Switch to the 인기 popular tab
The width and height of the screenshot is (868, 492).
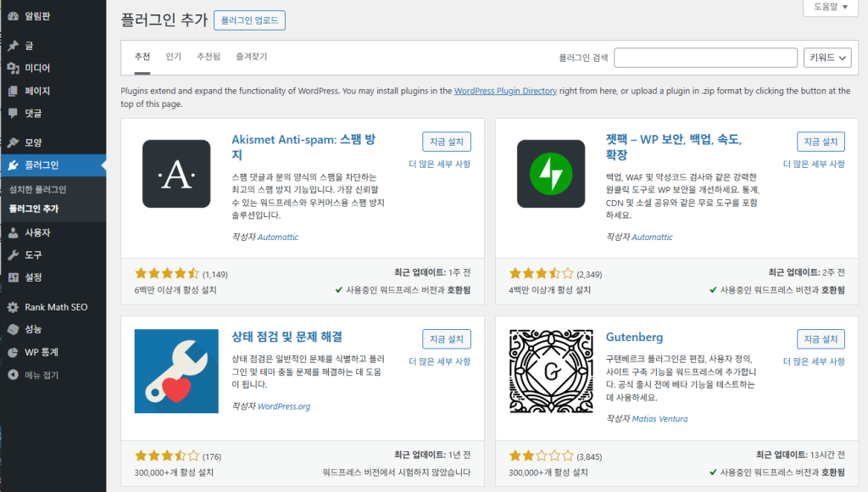[174, 57]
